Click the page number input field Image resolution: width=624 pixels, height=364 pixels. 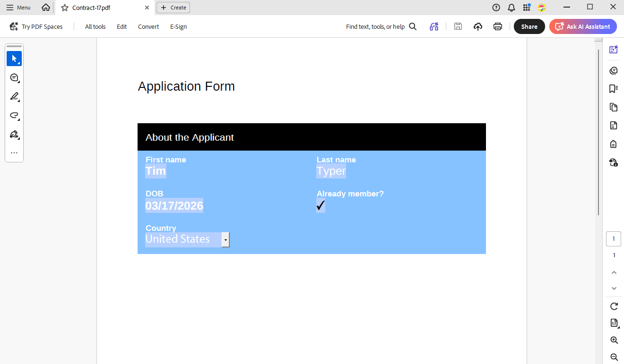(x=613, y=238)
